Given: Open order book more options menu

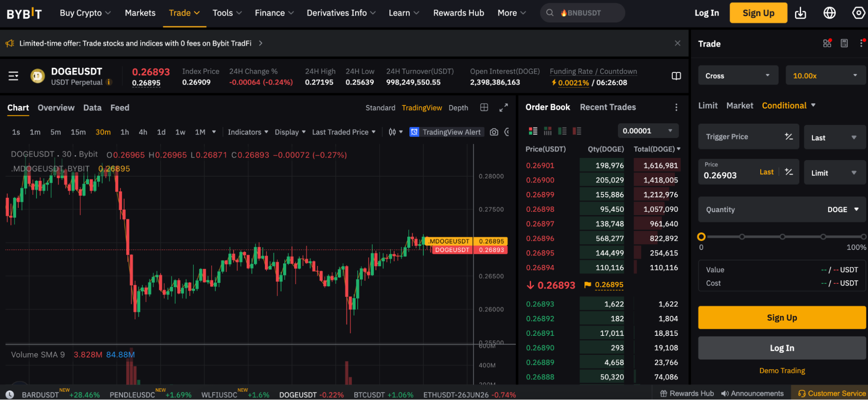Looking at the screenshot, I should 676,107.
